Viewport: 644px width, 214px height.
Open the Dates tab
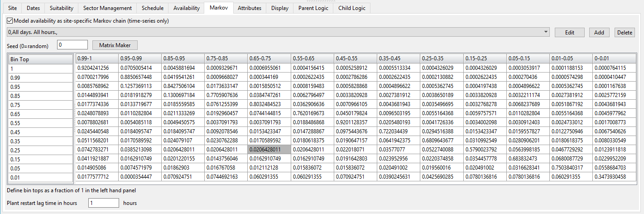click(34, 8)
